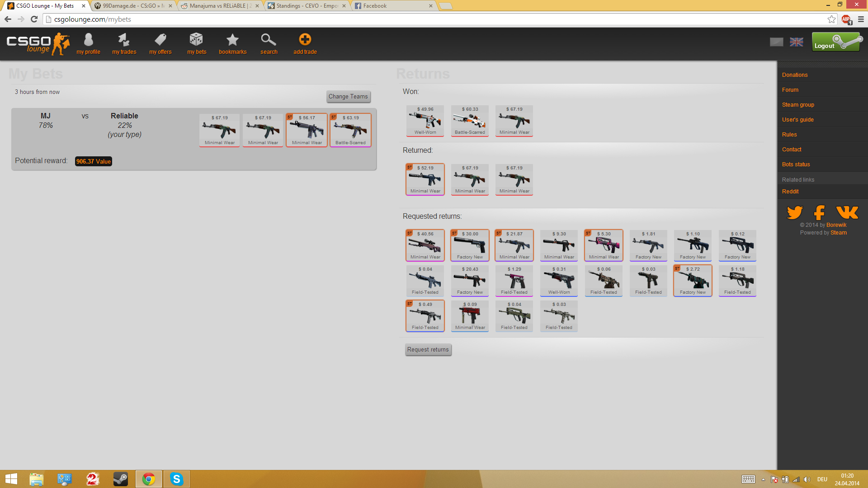
Task: Select the grey flag language icon
Action: pos(777,42)
